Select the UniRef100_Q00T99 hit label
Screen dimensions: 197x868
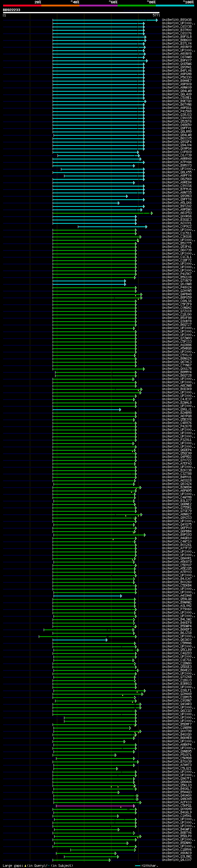pos(177,731)
